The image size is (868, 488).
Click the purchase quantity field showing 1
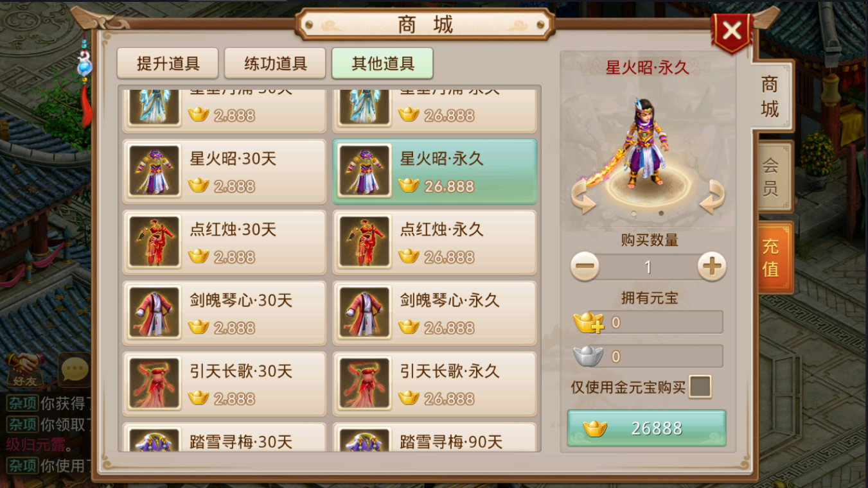648,267
